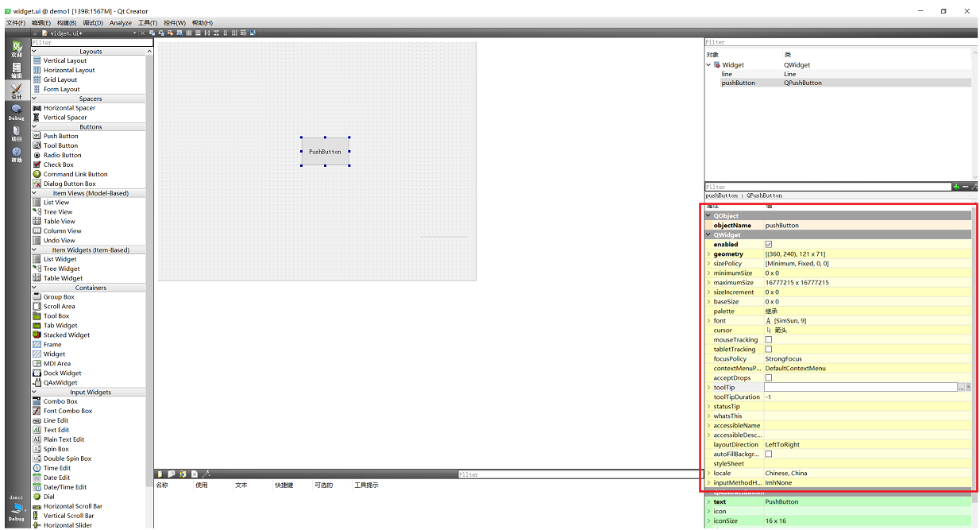
Task: Open the 编辑(E) menu
Action: pyautogui.click(x=41, y=23)
